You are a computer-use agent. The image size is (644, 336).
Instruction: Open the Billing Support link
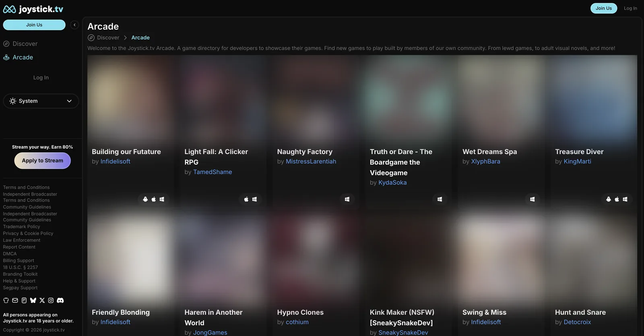pos(19,261)
